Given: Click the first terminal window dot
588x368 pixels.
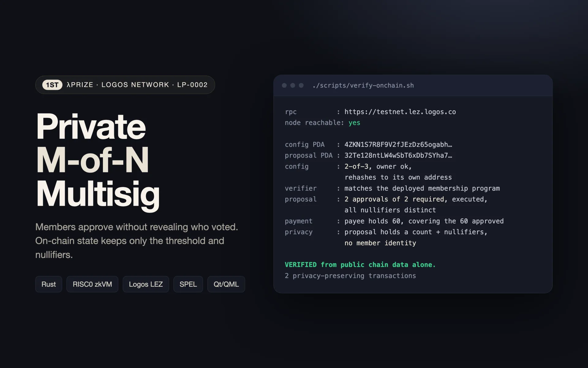Looking at the screenshot, I should coord(284,86).
